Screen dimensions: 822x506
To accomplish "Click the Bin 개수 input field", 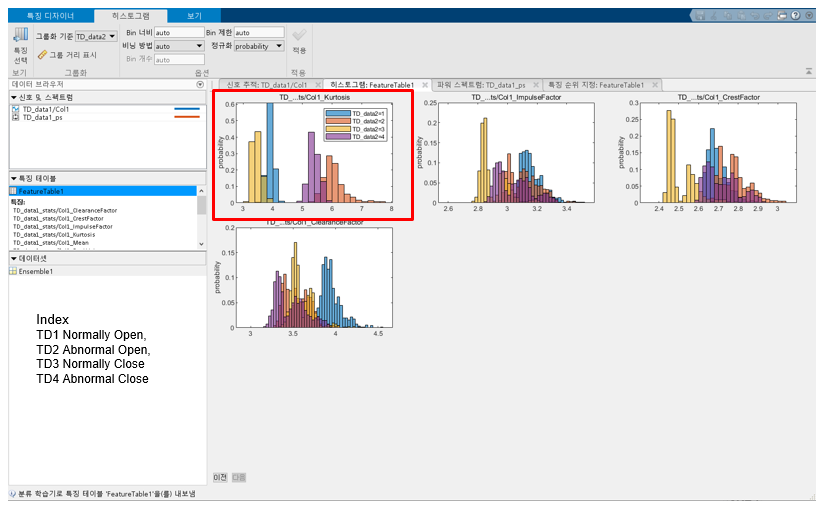I will point(179,60).
